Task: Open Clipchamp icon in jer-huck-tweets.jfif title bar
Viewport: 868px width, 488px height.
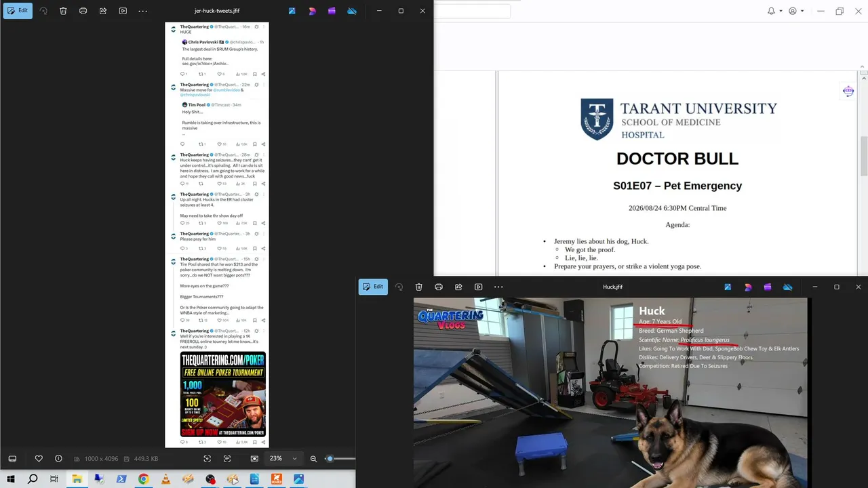Action: coord(332,11)
